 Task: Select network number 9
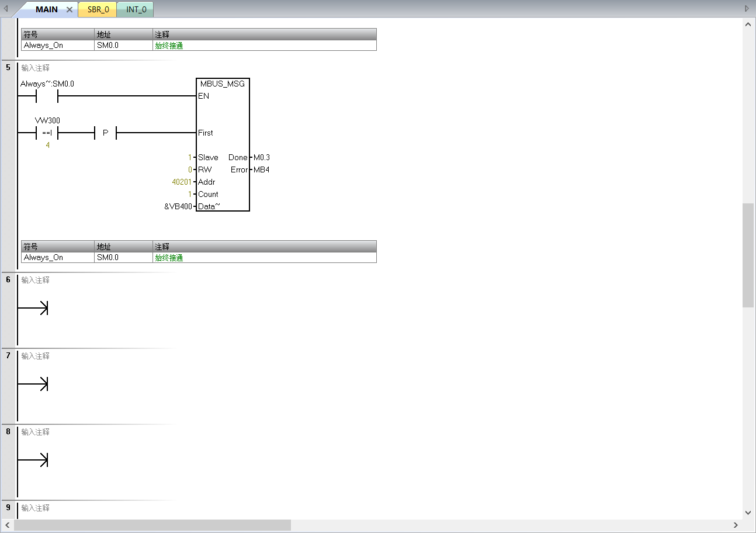click(x=8, y=507)
